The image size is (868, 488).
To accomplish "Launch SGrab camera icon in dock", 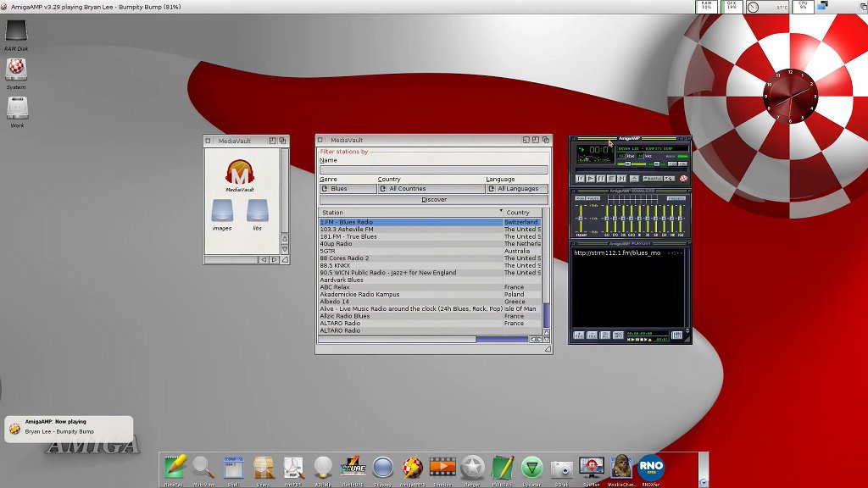I will (x=561, y=469).
